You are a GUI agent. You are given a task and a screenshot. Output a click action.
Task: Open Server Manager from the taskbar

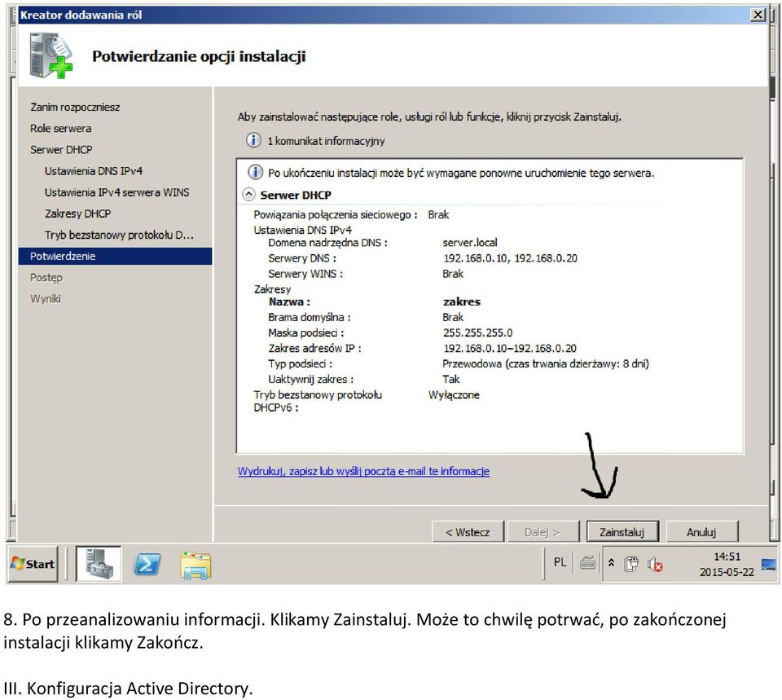[99, 564]
